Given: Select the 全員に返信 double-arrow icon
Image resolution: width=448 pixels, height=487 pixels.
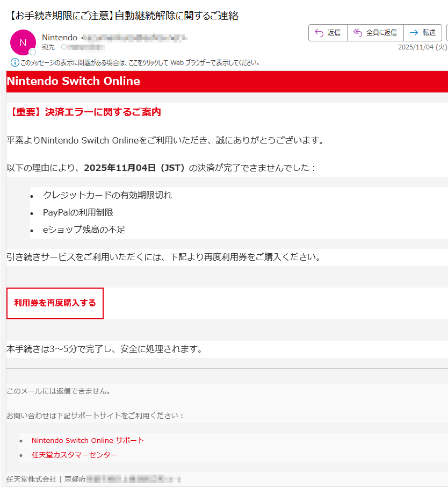Looking at the screenshot, I should 356,33.
